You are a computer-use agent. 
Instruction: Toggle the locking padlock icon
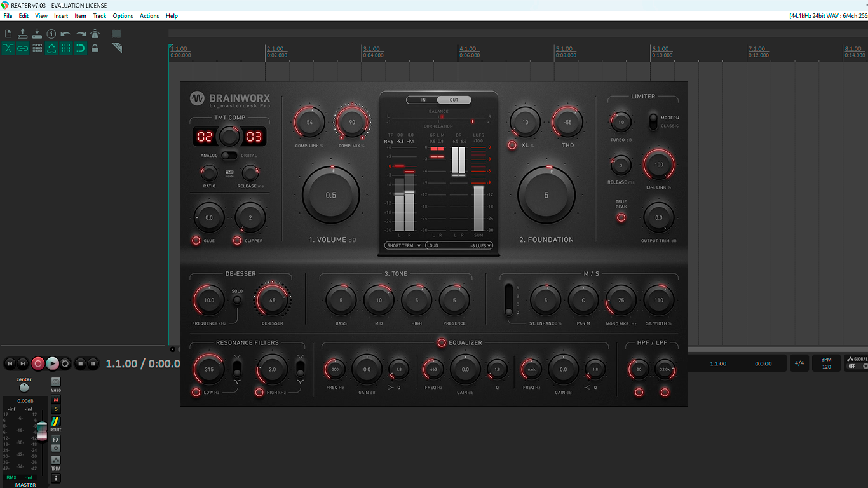[95, 48]
